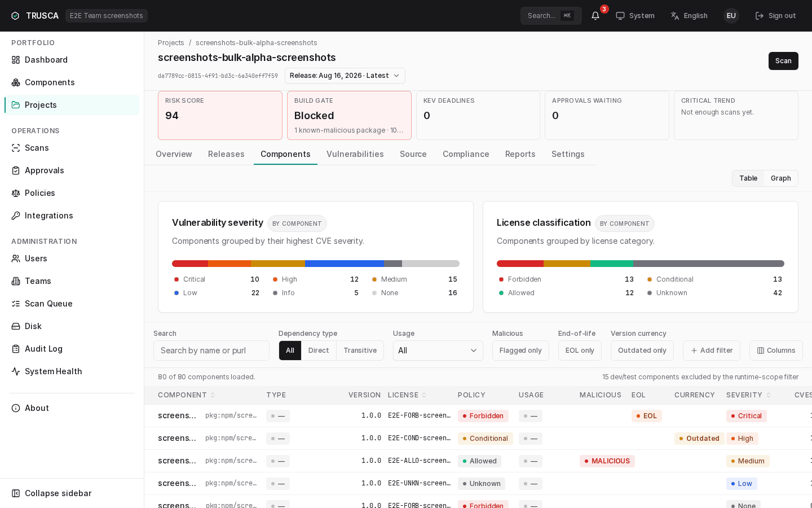Click Projects breadcrumb link
The width and height of the screenshot is (812, 508).
coord(171,43)
